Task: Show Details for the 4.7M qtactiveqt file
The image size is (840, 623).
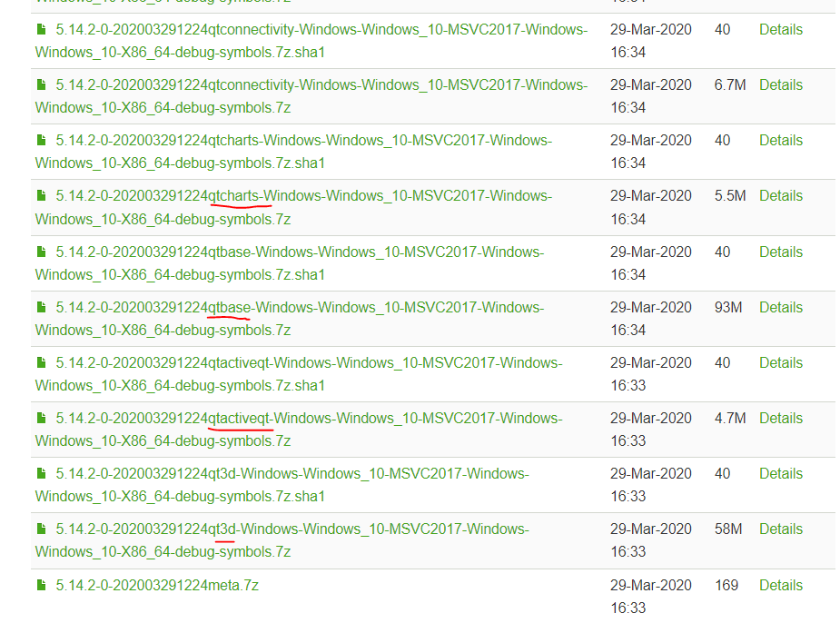Action: [x=781, y=419]
